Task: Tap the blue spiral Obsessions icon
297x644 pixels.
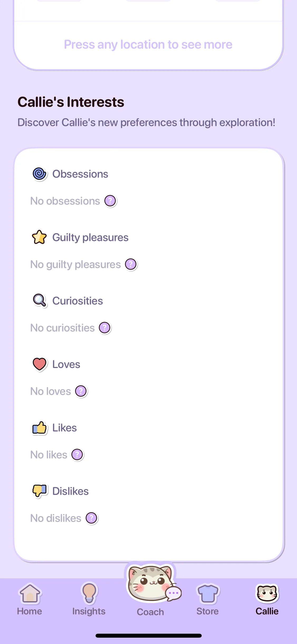Action: click(x=39, y=174)
